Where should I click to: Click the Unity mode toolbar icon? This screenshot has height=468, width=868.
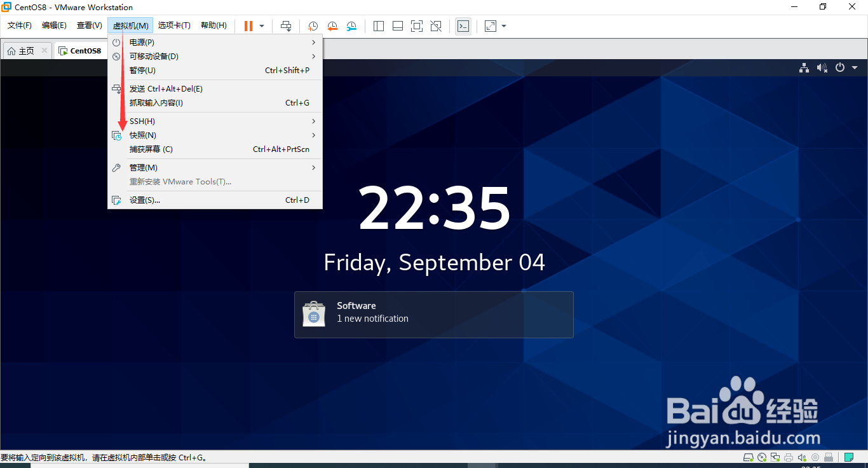coord(436,26)
